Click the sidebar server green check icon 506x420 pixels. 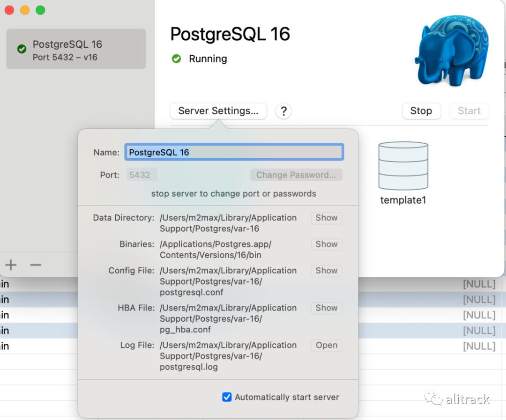click(22, 49)
